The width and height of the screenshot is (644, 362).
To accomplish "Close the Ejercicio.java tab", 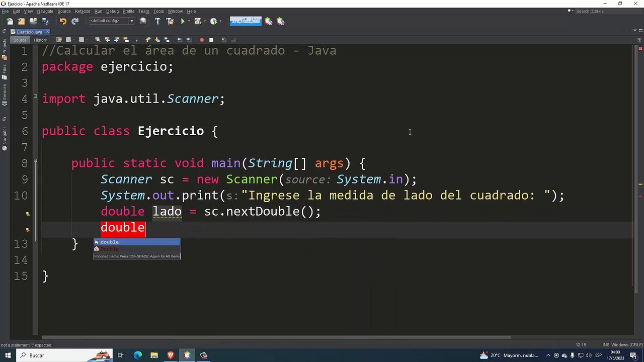I will pyautogui.click(x=47, y=32).
